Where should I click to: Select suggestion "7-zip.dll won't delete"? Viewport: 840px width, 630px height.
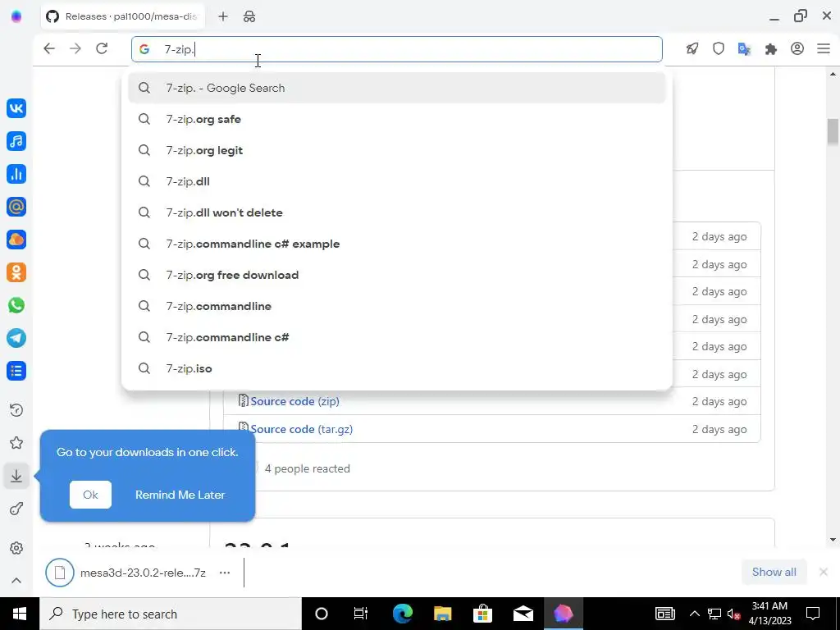pyautogui.click(x=397, y=212)
